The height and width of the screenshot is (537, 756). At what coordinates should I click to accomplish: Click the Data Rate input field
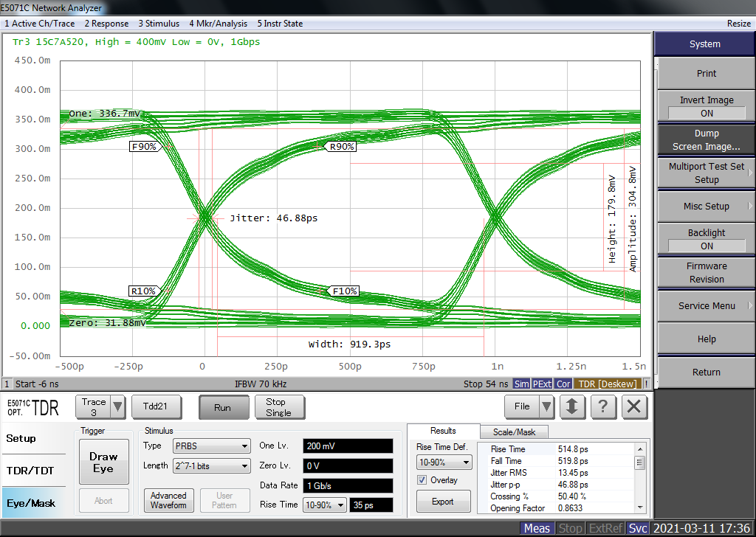click(348, 485)
